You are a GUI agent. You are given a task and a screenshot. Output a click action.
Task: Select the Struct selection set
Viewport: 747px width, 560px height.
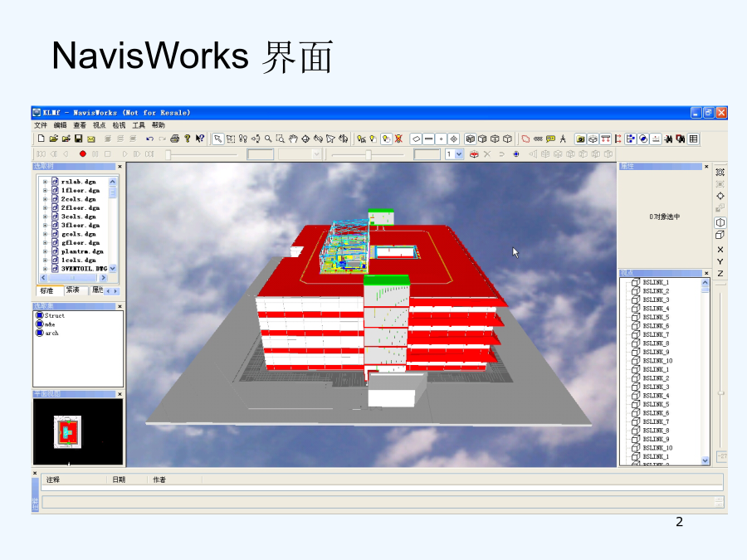point(51,315)
